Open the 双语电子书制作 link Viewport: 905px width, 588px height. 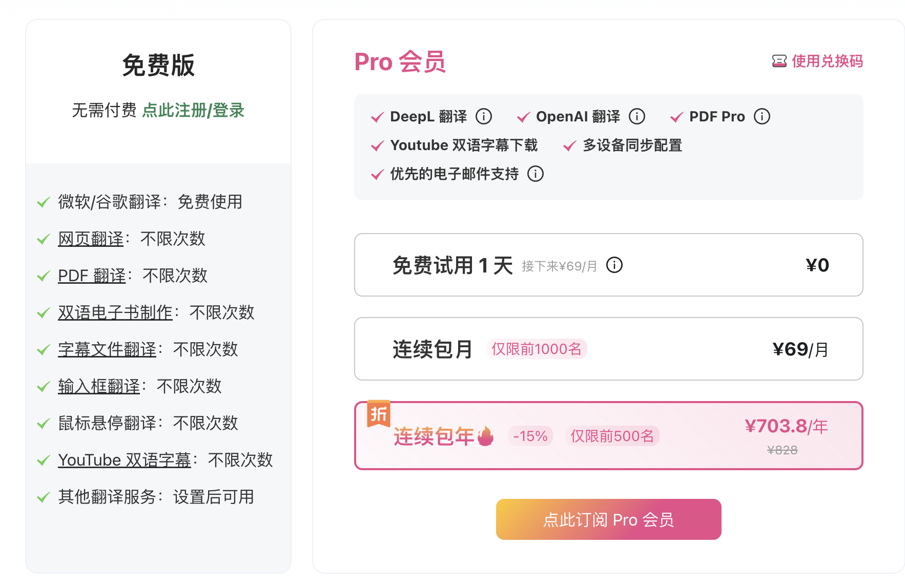[x=114, y=312]
